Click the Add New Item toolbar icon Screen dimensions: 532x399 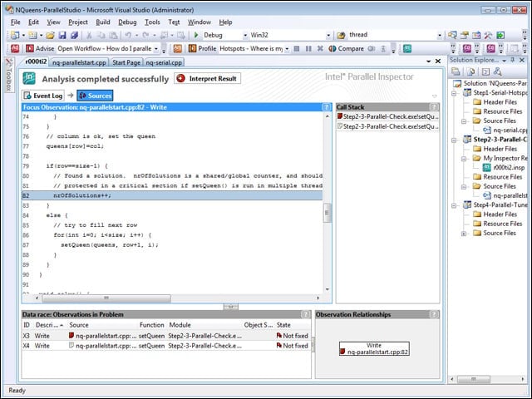pyautogui.click(x=32, y=35)
